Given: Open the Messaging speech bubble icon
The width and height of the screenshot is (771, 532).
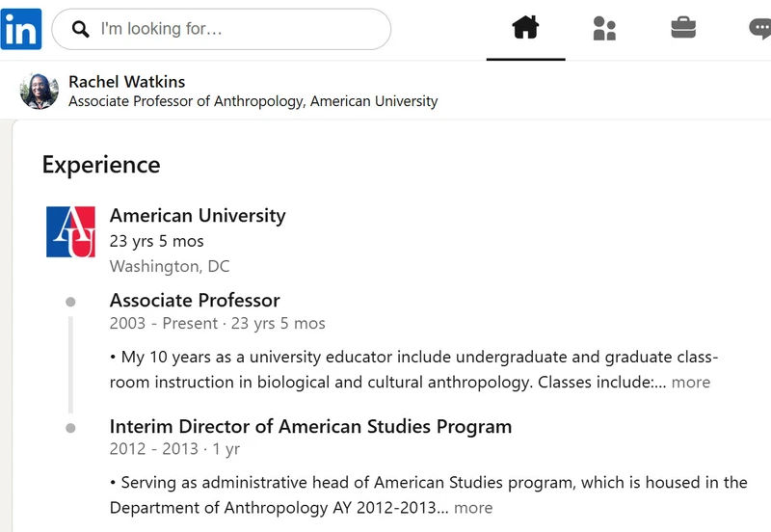Looking at the screenshot, I should (760, 28).
